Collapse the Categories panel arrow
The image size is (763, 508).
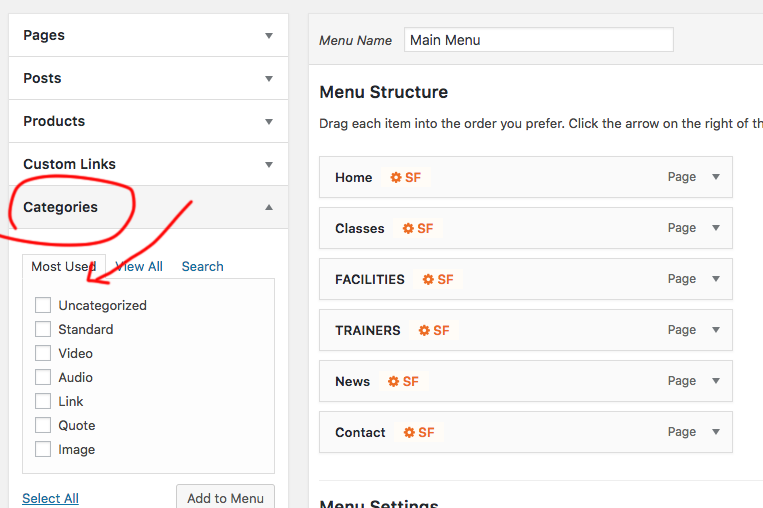point(268,207)
